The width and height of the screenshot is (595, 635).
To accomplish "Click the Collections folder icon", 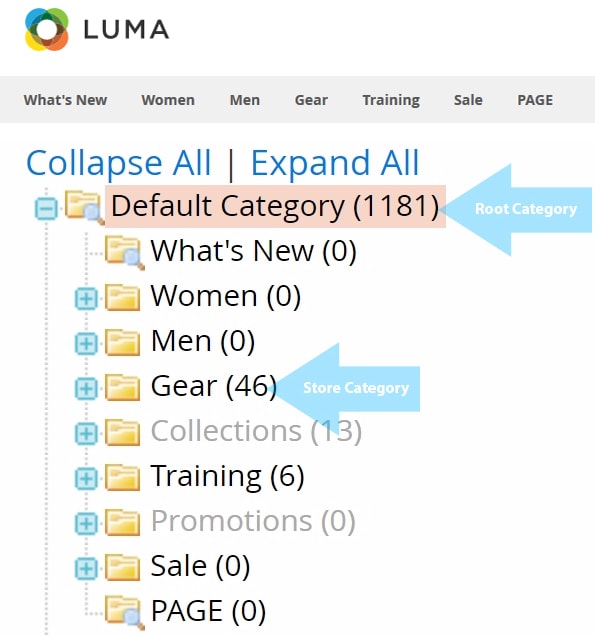I will click(x=122, y=433).
